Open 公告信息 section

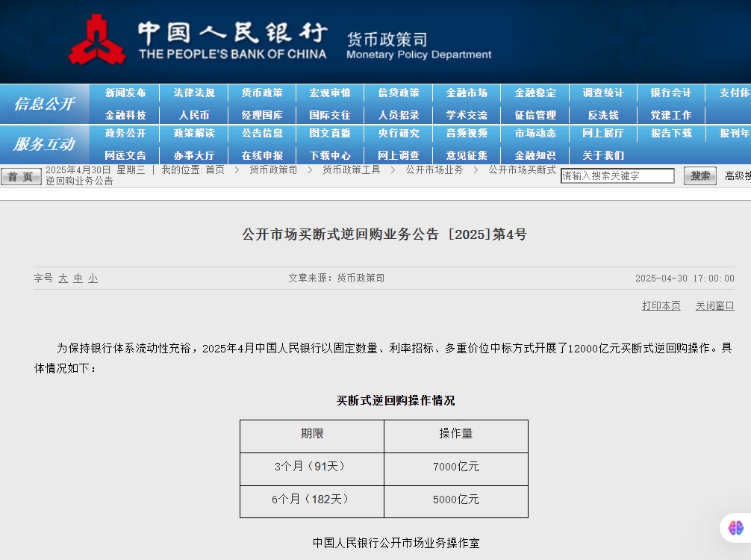coord(262,133)
